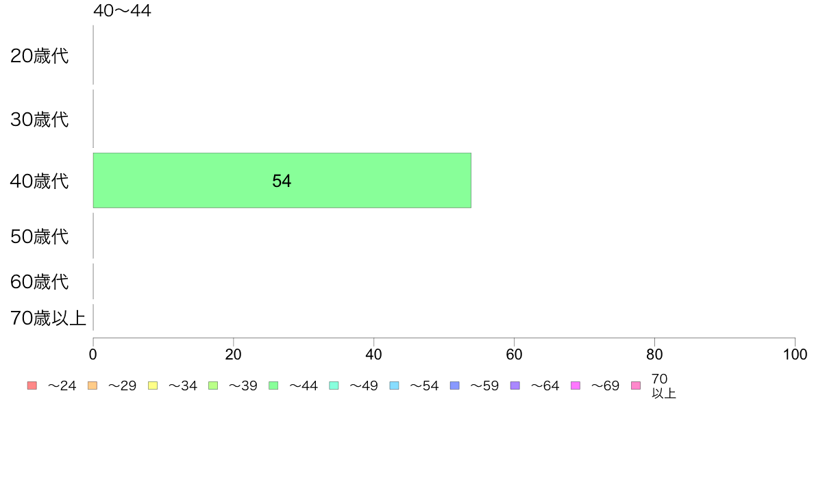Toggle the ~34 yellow legend swatch

click(153, 385)
